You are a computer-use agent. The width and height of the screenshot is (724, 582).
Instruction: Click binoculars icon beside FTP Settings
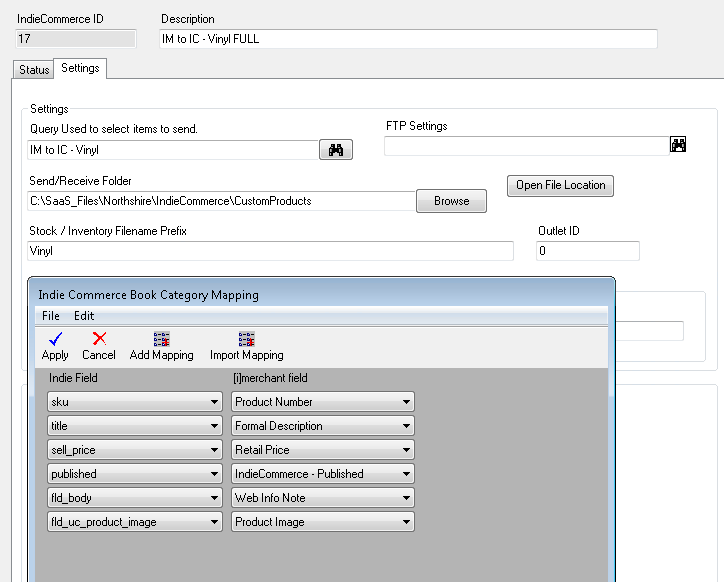click(x=678, y=145)
